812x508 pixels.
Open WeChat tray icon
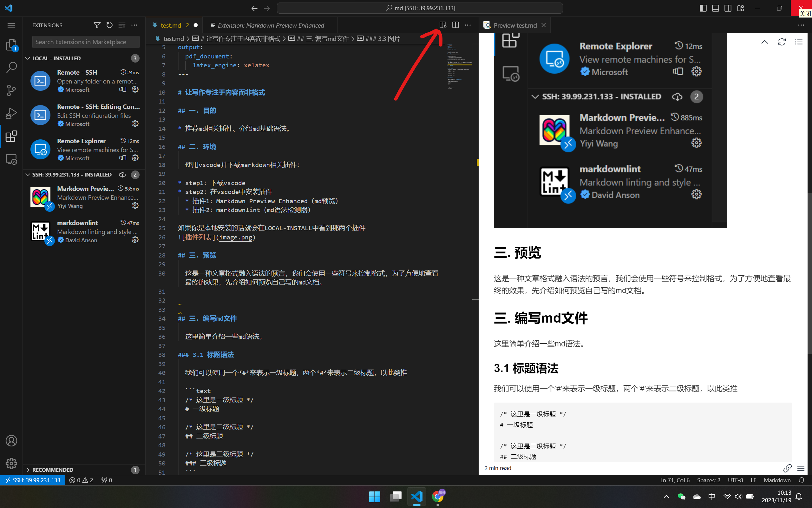681,497
